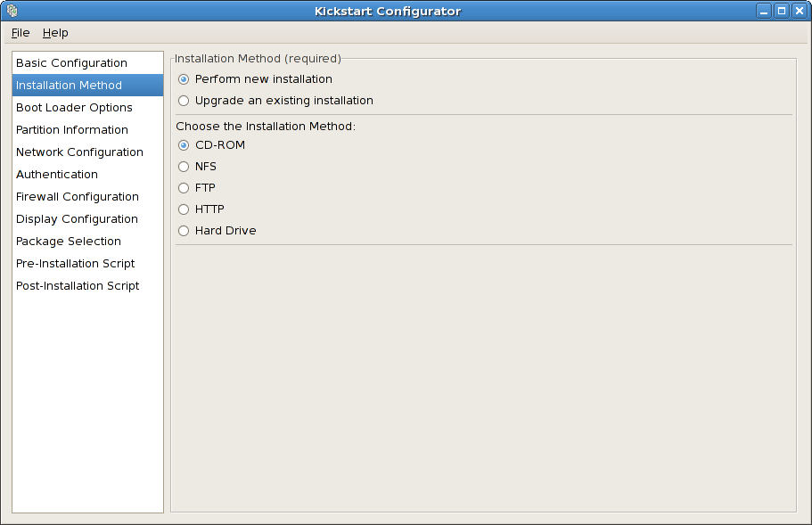Go to Display Configuration section
812x525 pixels.
(77, 219)
